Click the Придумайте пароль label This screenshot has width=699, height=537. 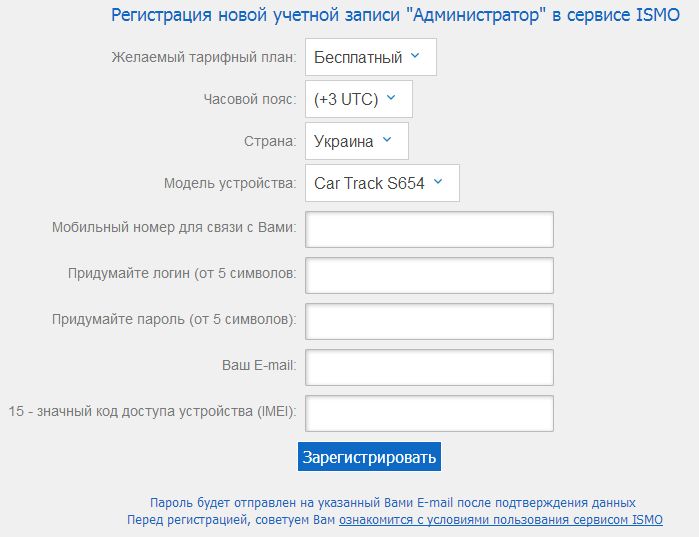pos(173,319)
